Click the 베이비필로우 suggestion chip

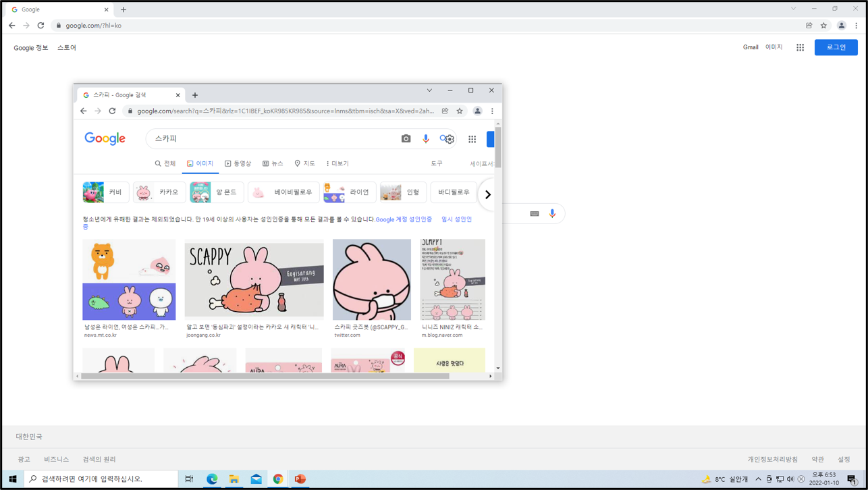pyautogui.click(x=283, y=192)
